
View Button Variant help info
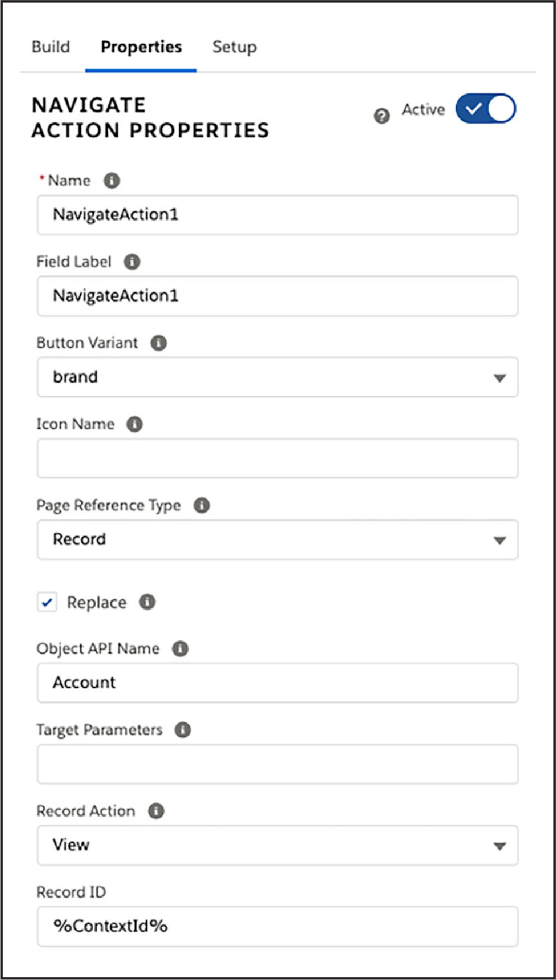coord(158,343)
